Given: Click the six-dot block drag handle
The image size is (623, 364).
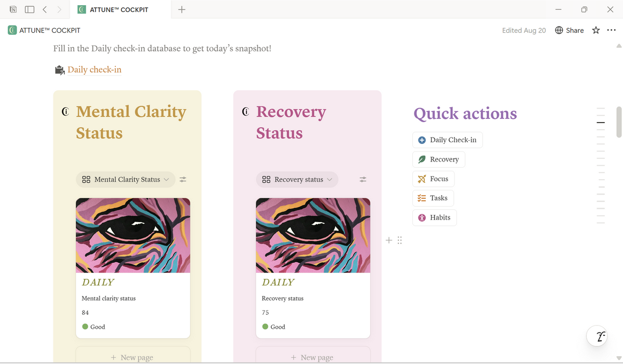Looking at the screenshot, I should click(x=400, y=240).
